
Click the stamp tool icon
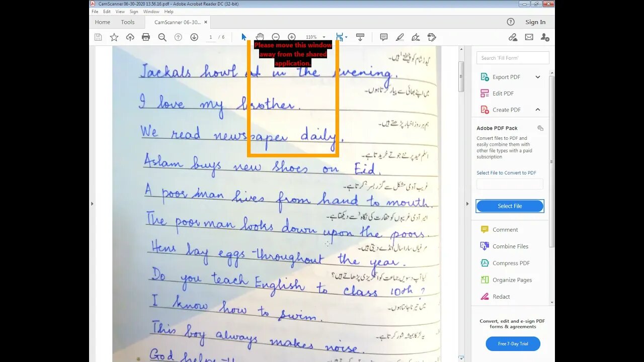point(432,37)
